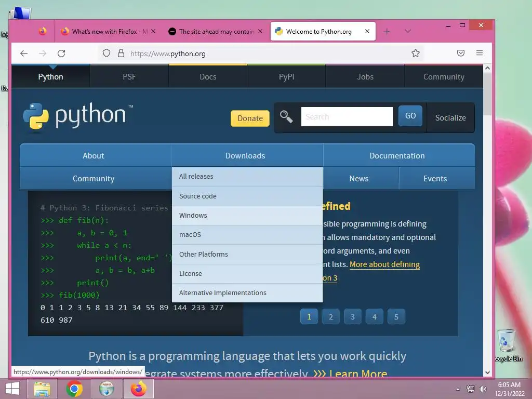
Task: Open the Community top navigation tab
Action: (444, 77)
